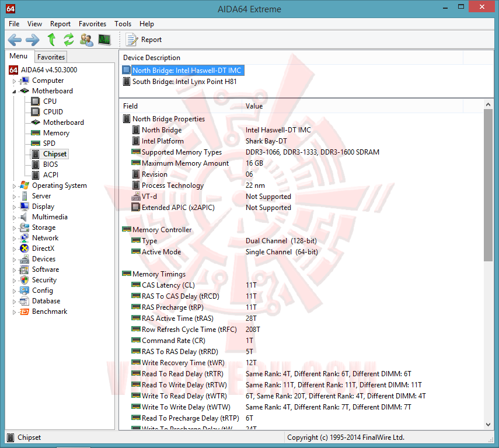This screenshot has width=499, height=448.
Task: Expand the Network tree node
Action: tap(14, 239)
